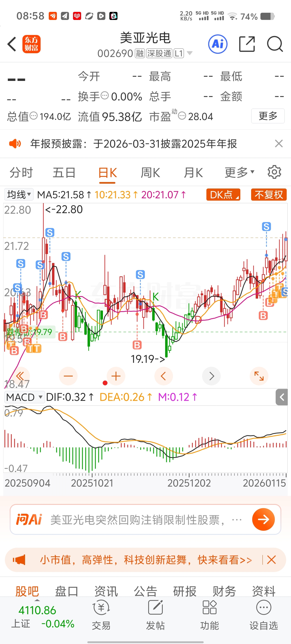Expand the 更多 chart period dropdown
This screenshot has width=291, height=644.
coord(240,173)
